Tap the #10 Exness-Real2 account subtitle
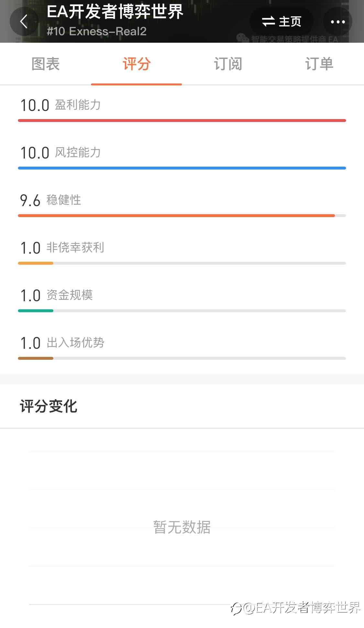This screenshot has width=364, height=628. [x=96, y=31]
